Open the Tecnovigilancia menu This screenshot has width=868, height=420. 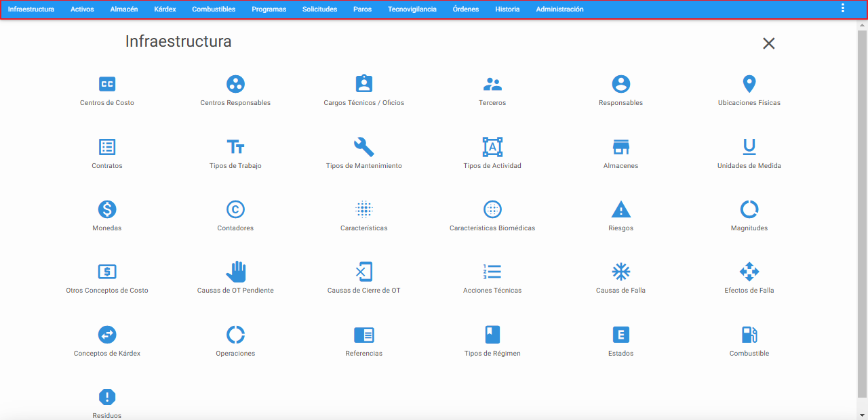(x=412, y=9)
